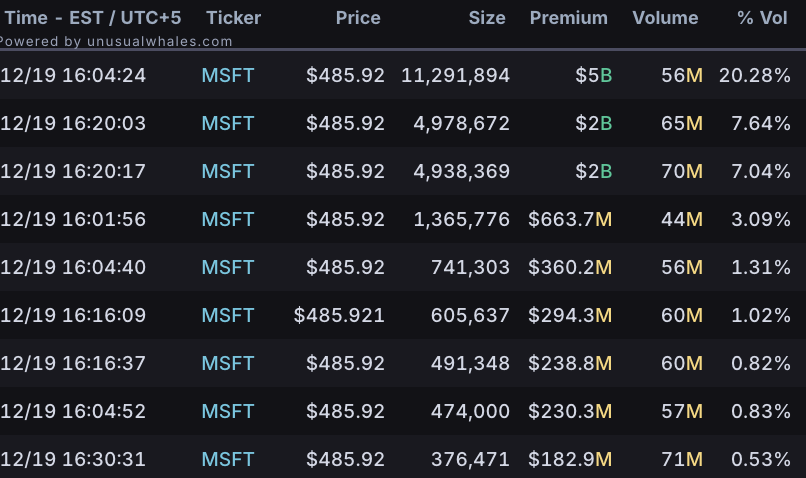Click the 71M volume cell
Screen dimensions: 806x478
click(682, 459)
